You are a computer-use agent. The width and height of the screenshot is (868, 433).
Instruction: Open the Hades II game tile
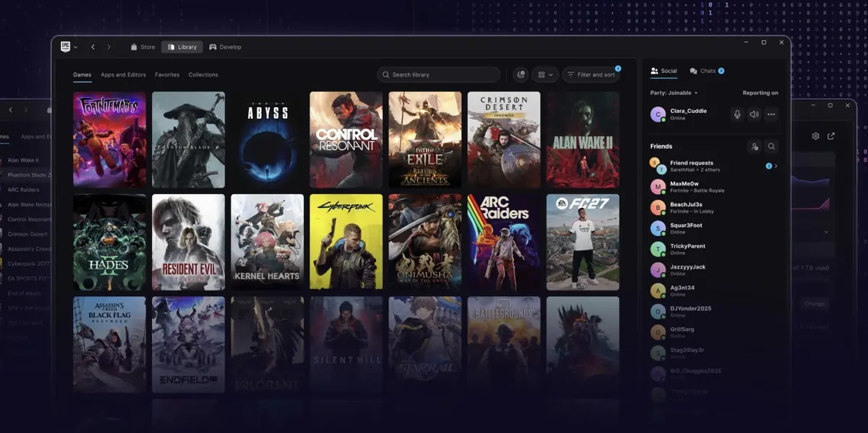pos(109,242)
